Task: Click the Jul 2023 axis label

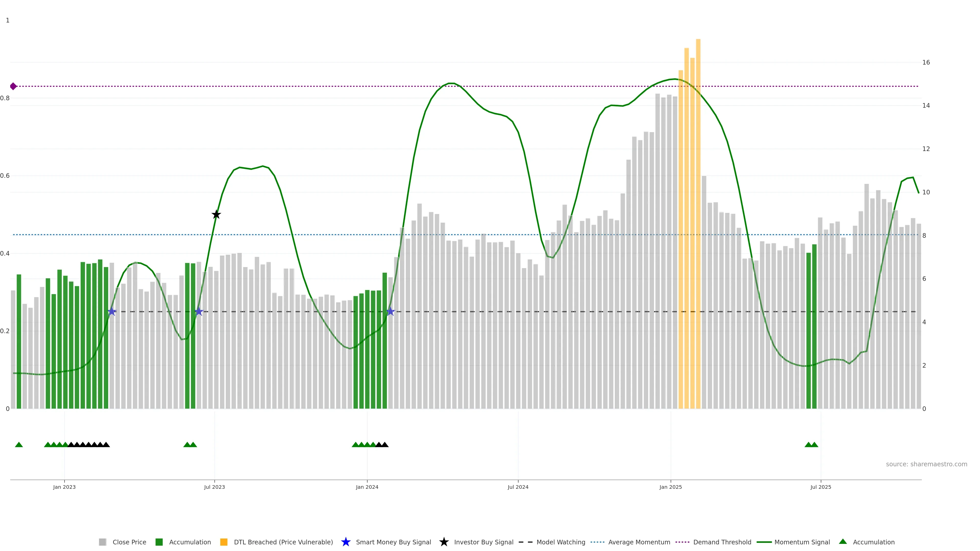Action: click(x=214, y=487)
